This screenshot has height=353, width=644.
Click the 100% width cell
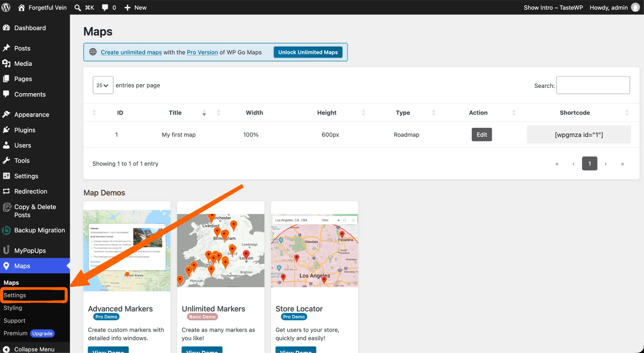point(251,134)
